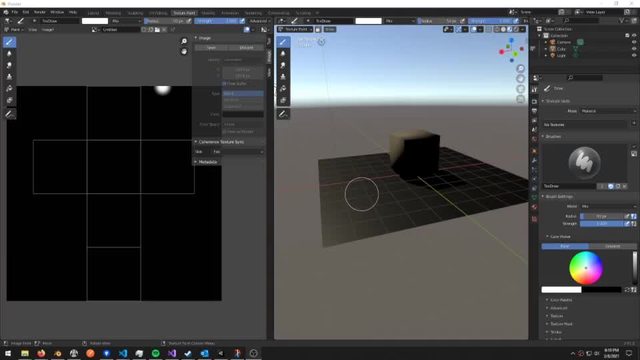Click the brush preview thumbnail
640x360 pixels.
(x=584, y=162)
